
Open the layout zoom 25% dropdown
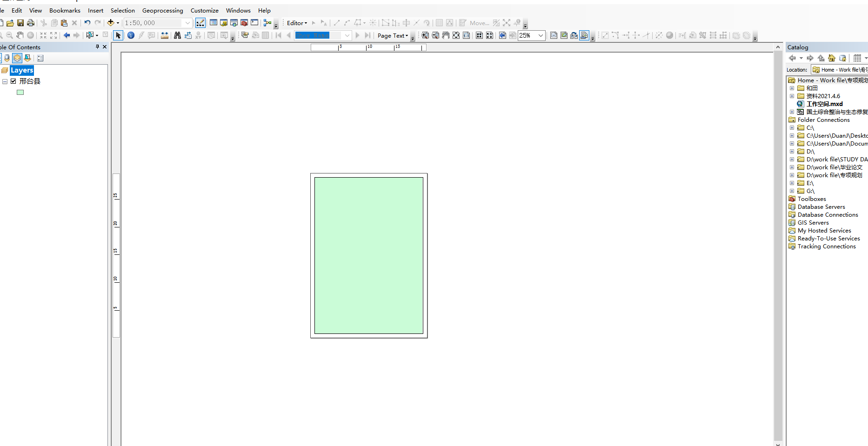pos(541,35)
